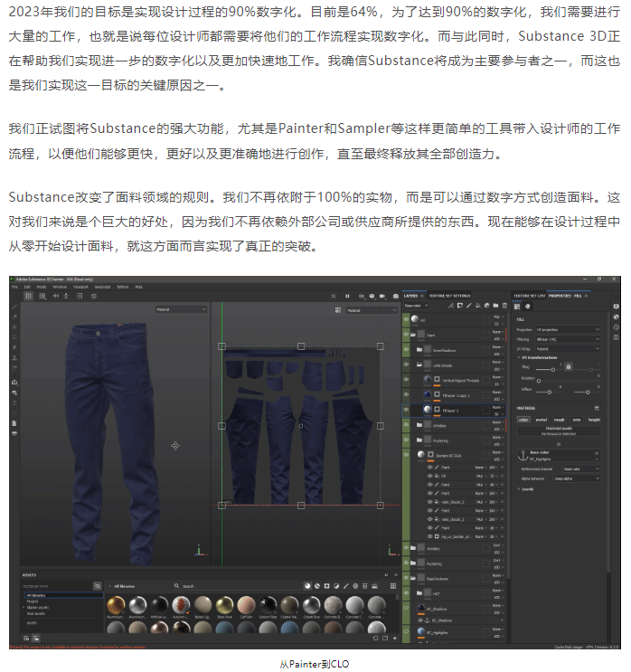Toggle visibility eye of Paint folder layer
631x672 pixels.
(x=406, y=335)
